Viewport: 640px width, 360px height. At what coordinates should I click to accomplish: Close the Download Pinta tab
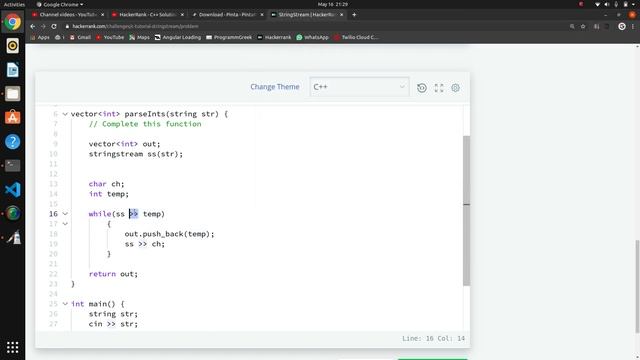(262, 15)
